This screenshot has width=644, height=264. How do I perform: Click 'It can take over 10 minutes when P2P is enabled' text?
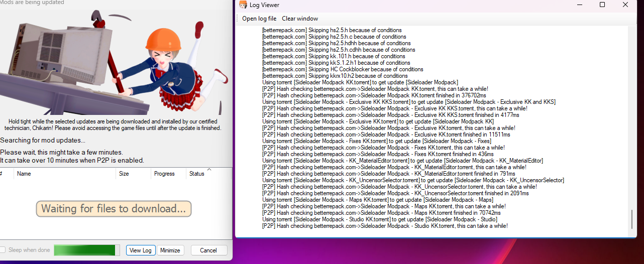click(72, 160)
